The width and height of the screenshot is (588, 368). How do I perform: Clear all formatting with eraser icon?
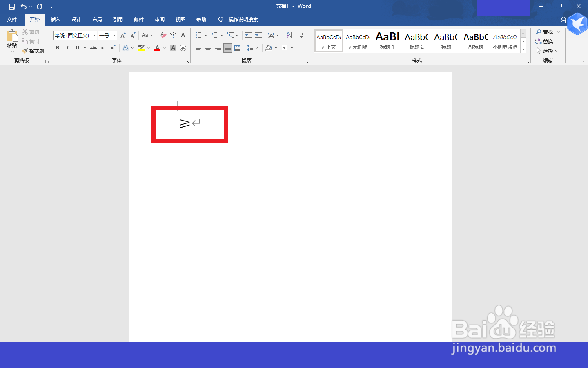163,36
